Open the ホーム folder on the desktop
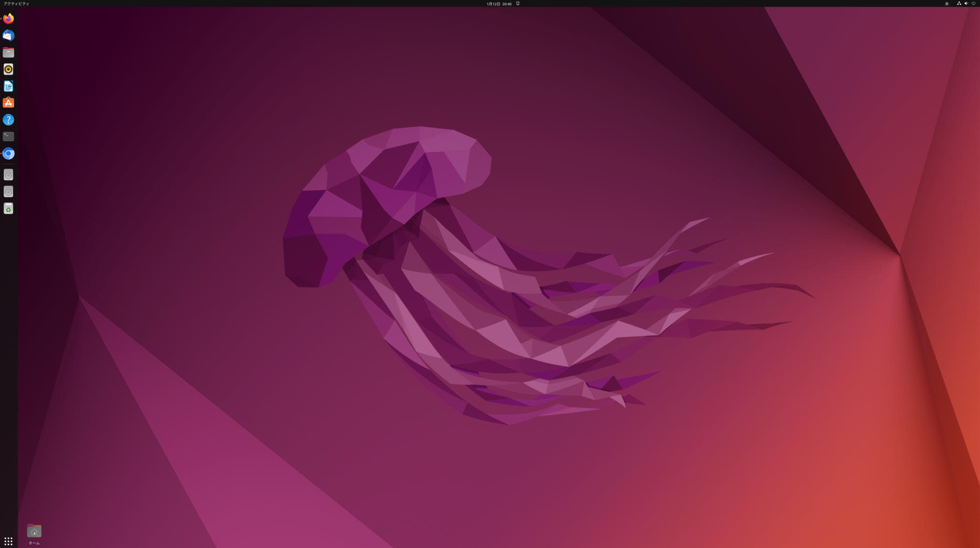The image size is (980, 548). pyautogui.click(x=34, y=530)
